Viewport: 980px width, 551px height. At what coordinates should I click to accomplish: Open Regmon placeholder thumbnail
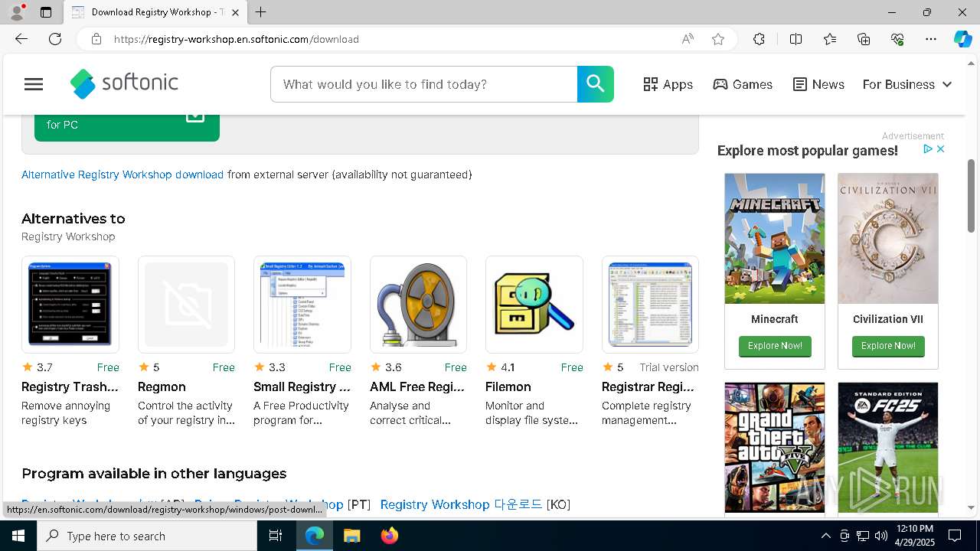pyautogui.click(x=186, y=305)
